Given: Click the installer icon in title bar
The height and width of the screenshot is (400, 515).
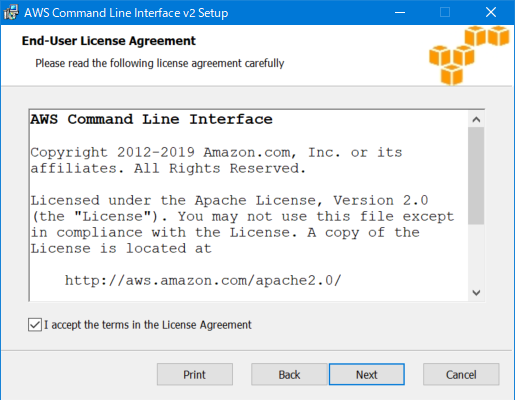Looking at the screenshot, I should click(x=11, y=13).
